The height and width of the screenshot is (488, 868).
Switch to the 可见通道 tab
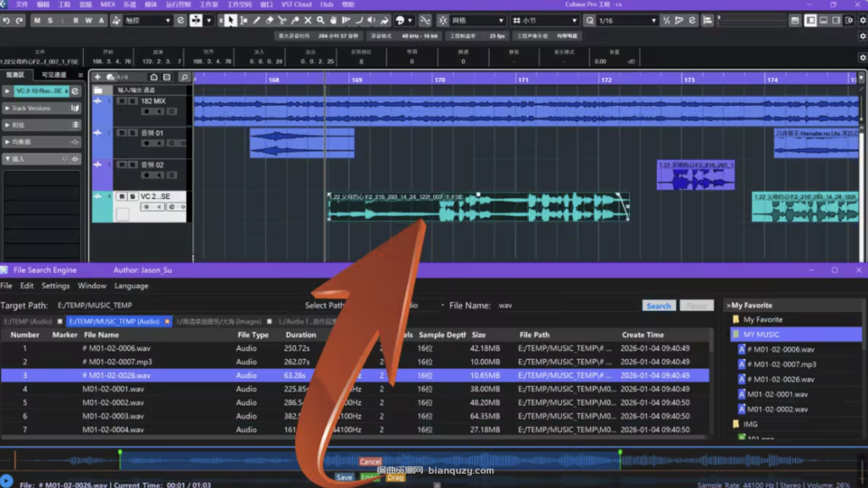coord(54,75)
